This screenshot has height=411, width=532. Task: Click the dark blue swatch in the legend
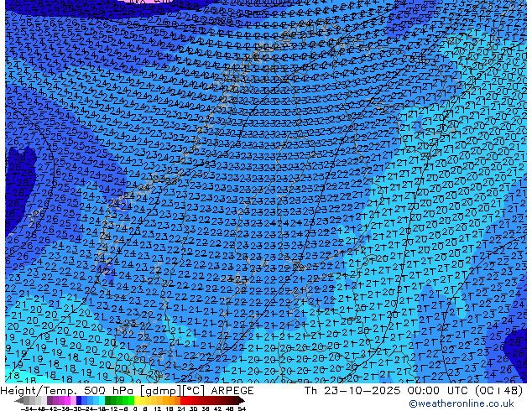[79, 400]
